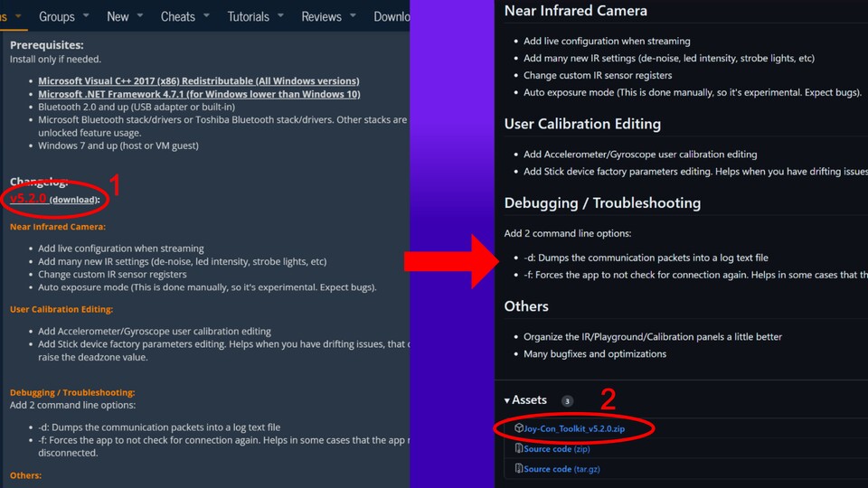Click the Assets count badge showing 3
Screen dimensions: 868x488
point(567,401)
